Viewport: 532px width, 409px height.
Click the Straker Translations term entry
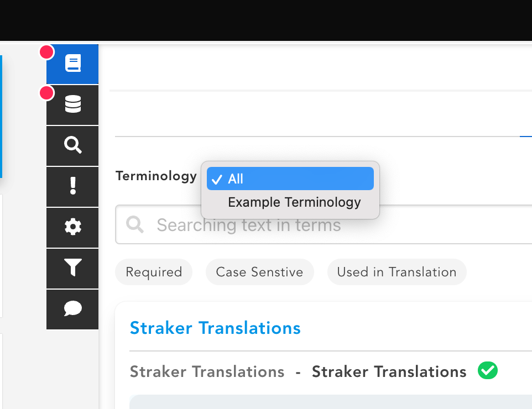coord(207,371)
